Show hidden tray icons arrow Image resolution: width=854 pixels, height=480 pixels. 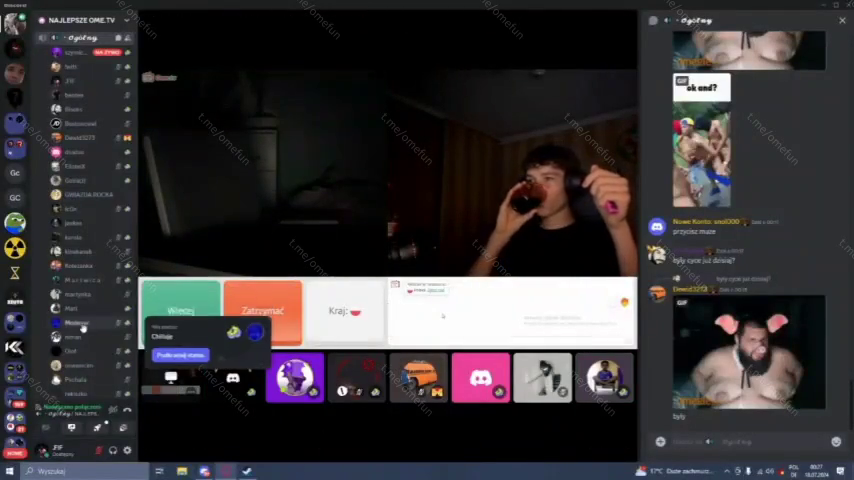click(727, 471)
